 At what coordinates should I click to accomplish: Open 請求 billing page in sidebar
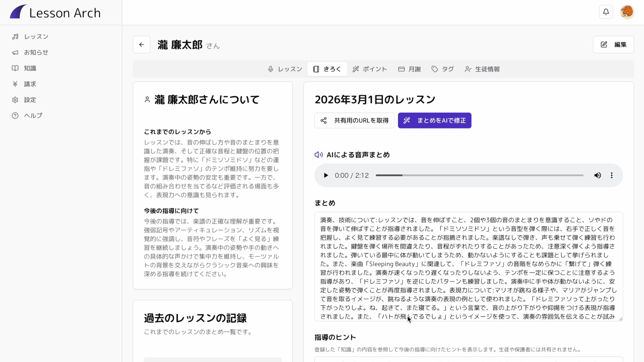[x=30, y=84]
